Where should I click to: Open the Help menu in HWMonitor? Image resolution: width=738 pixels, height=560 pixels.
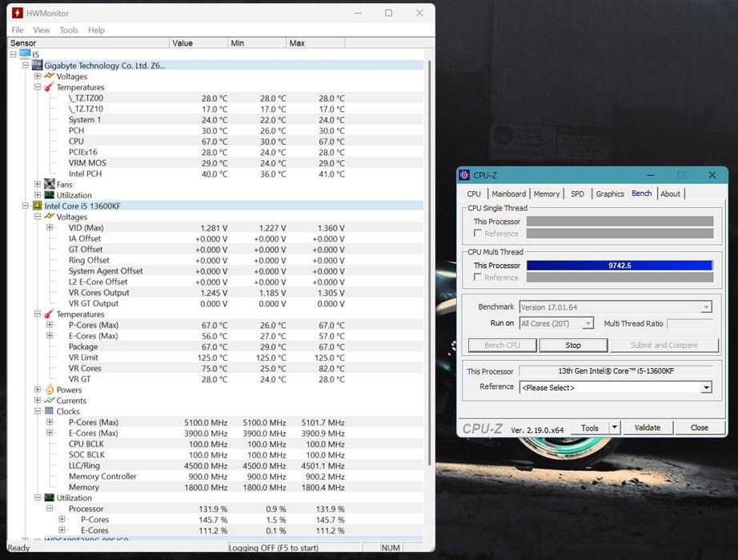click(x=97, y=30)
